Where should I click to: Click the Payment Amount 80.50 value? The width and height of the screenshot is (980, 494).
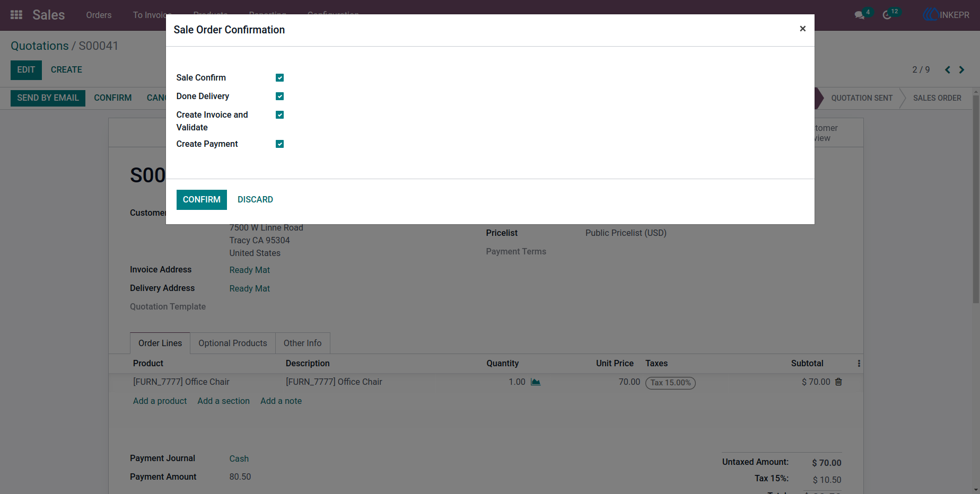pyautogui.click(x=240, y=477)
